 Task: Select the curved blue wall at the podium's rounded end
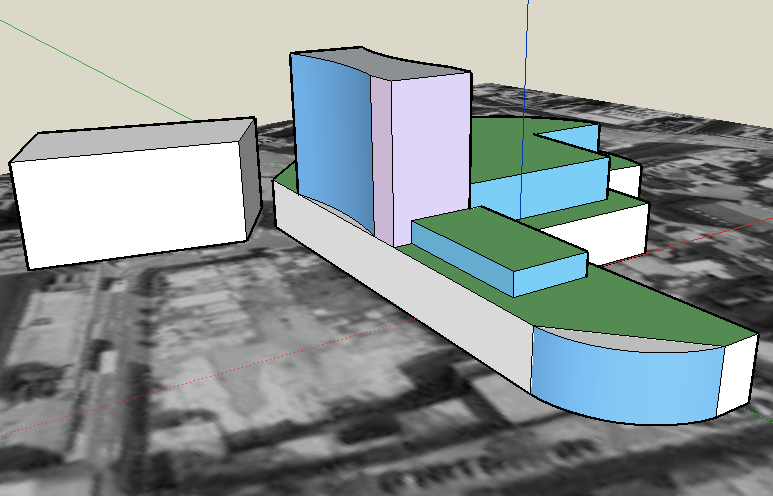pyautogui.click(x=629, y=382)
